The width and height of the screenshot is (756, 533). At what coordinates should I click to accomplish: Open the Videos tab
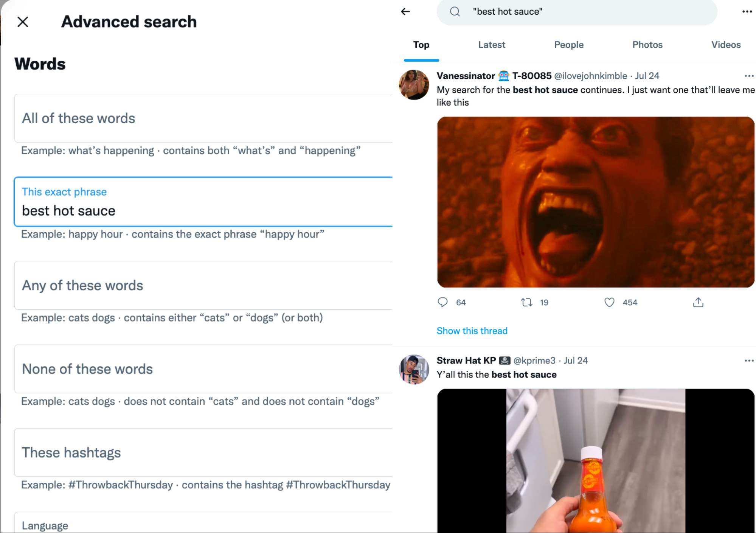(x=726, y=45)
